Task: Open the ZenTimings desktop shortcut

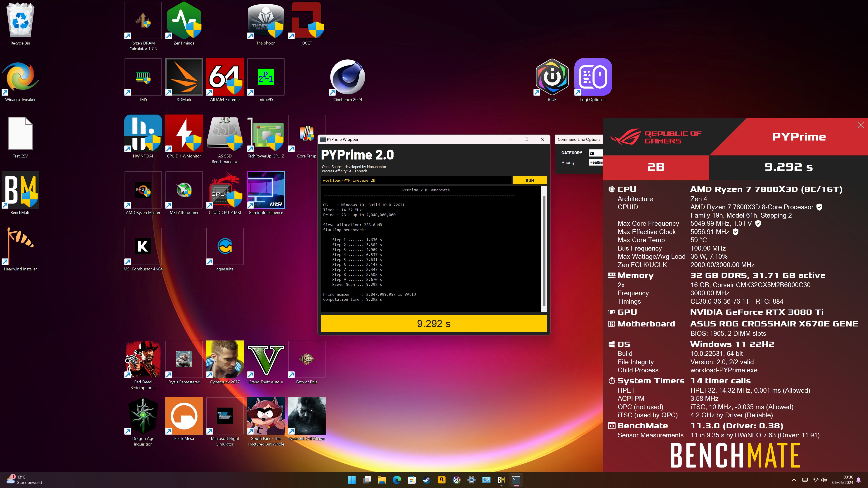Action: [x=184, y=23]
